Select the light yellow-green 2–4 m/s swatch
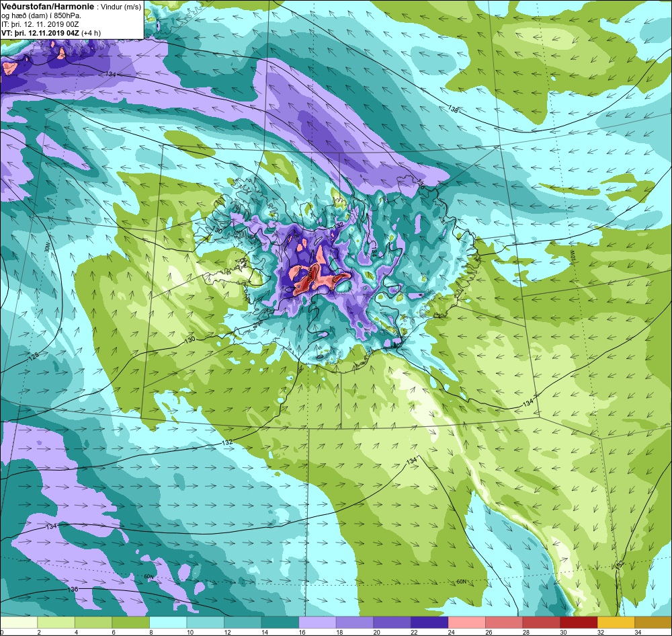This screenshot has width=672, height=636. 56,622
